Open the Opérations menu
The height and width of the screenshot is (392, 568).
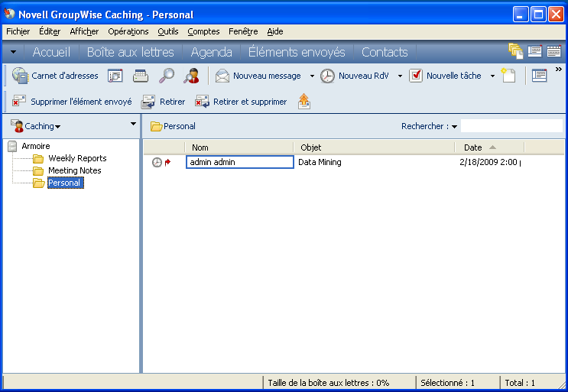click(x=128, y=31)
